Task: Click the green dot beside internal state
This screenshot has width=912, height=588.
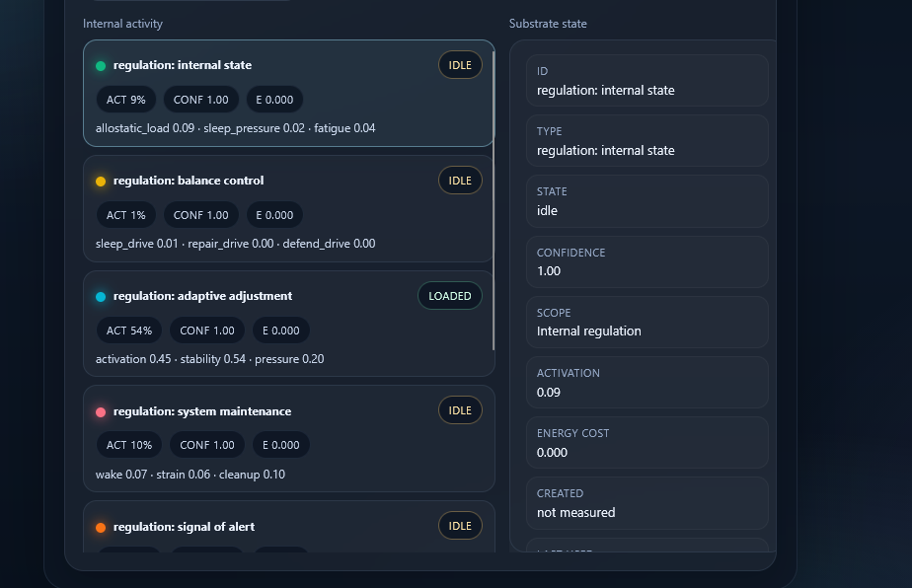Action: pos(101,66)
